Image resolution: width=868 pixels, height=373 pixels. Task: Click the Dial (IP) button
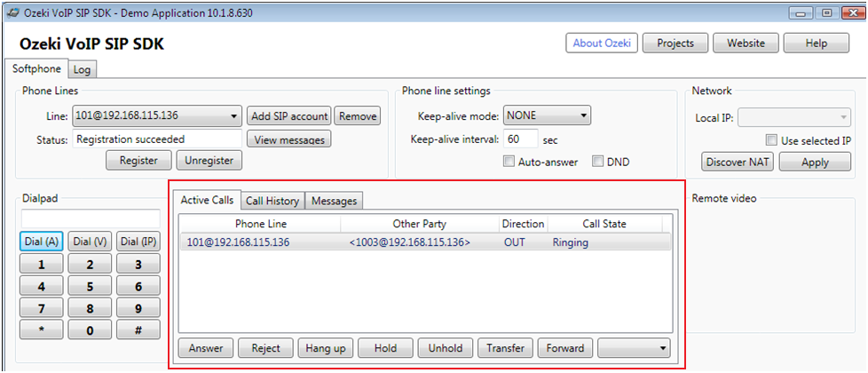pyautogui.click(x=138, y=241)
